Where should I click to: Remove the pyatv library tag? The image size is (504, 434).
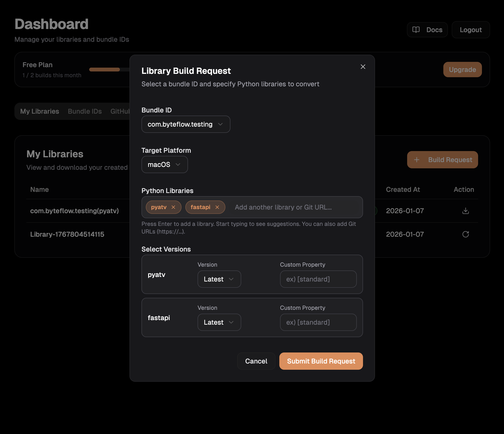173,207
